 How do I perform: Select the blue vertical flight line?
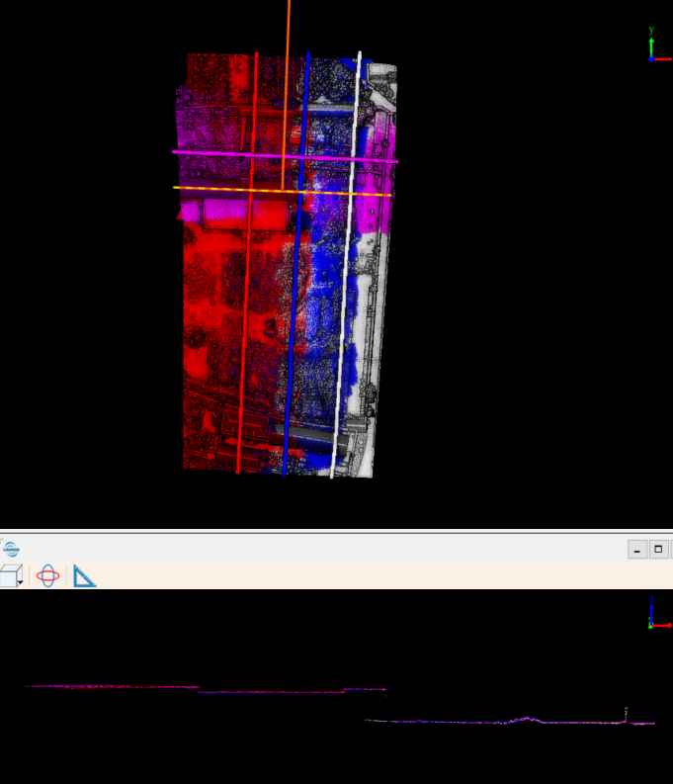[x=296, y=264]
